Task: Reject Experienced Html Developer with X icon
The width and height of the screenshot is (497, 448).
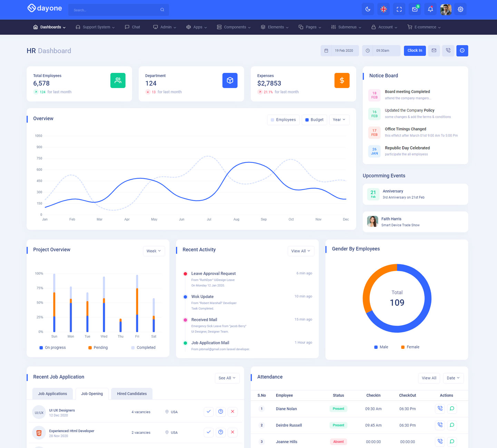Action: (233, 432)
